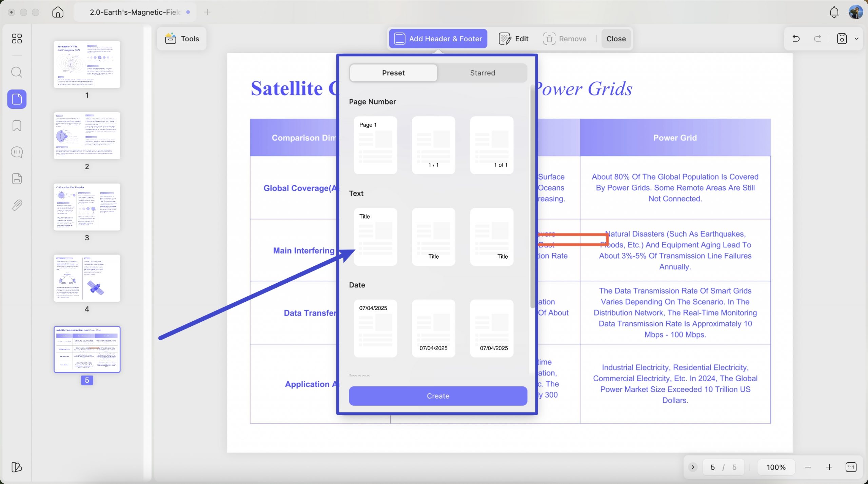Viewport: 868px width, 484px height.
Task: Expand the save options dropdown arrow
Action: pos(856,39)
